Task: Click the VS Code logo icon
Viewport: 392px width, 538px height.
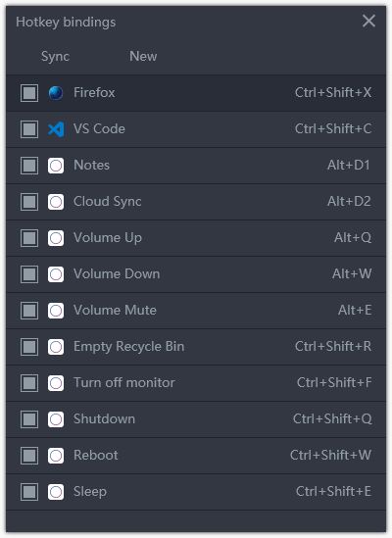Action: point(56,129)
